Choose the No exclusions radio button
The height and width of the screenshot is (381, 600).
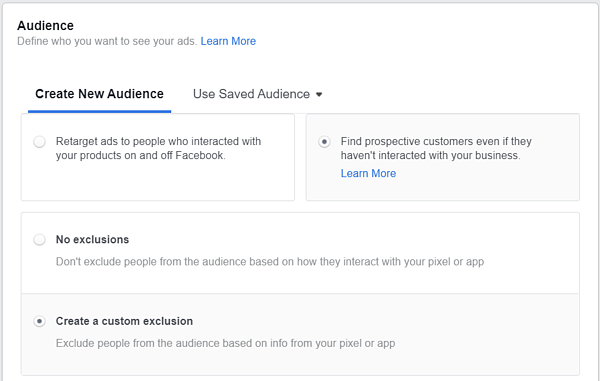tap(39, 240)
